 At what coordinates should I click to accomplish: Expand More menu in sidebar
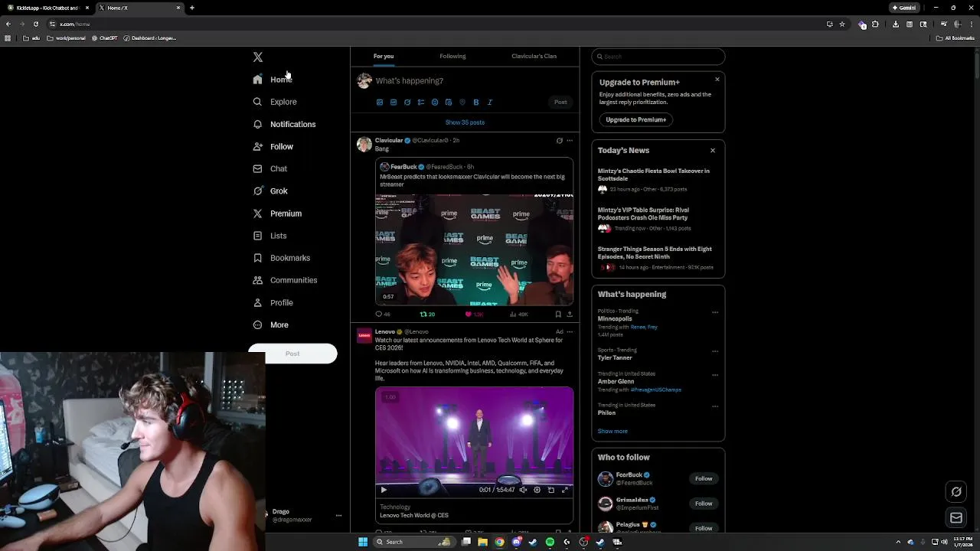271,325
